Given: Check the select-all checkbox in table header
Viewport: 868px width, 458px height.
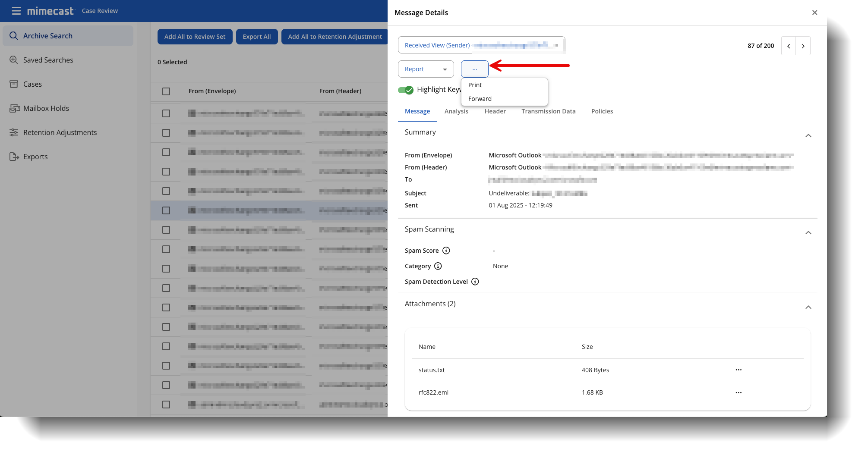Looking at the screenshot, I should tap(166, 91).
